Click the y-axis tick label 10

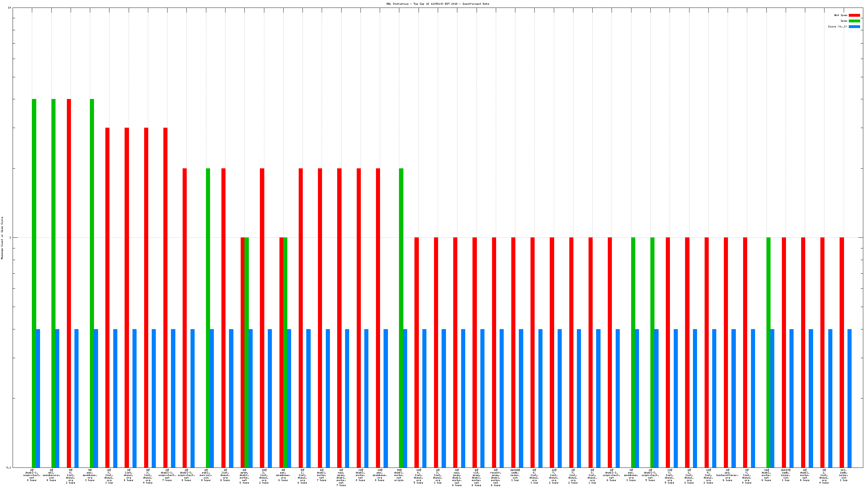coord(9,8)
